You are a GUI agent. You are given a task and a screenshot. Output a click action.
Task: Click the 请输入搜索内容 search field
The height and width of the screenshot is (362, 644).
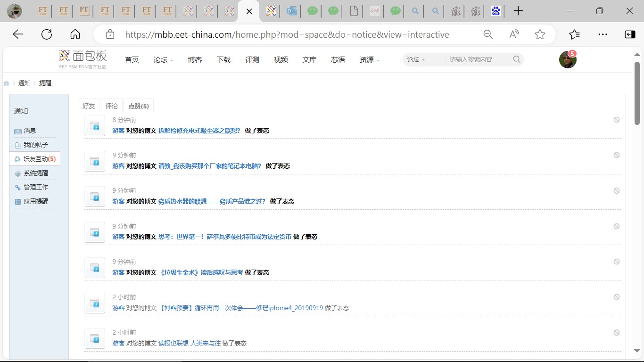(x=476, y=60)
